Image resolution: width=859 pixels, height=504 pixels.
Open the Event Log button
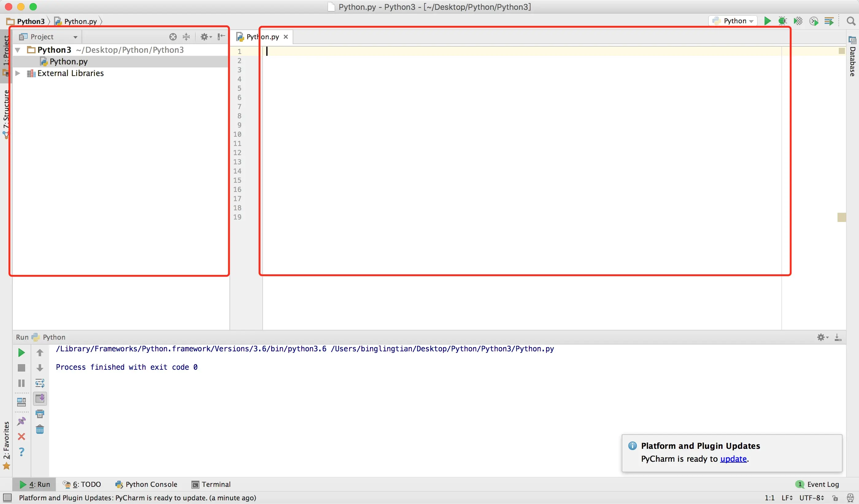pyautogui.click(x=818, y=484)
